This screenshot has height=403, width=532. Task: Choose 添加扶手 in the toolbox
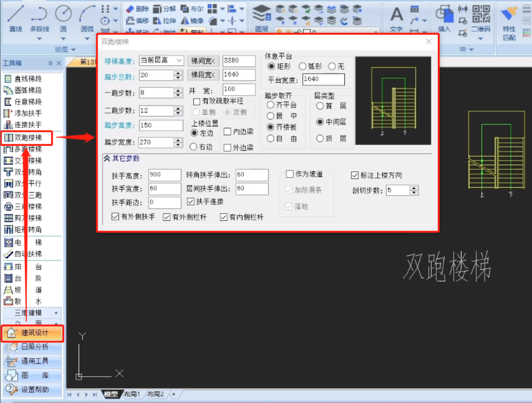point(23,113)
